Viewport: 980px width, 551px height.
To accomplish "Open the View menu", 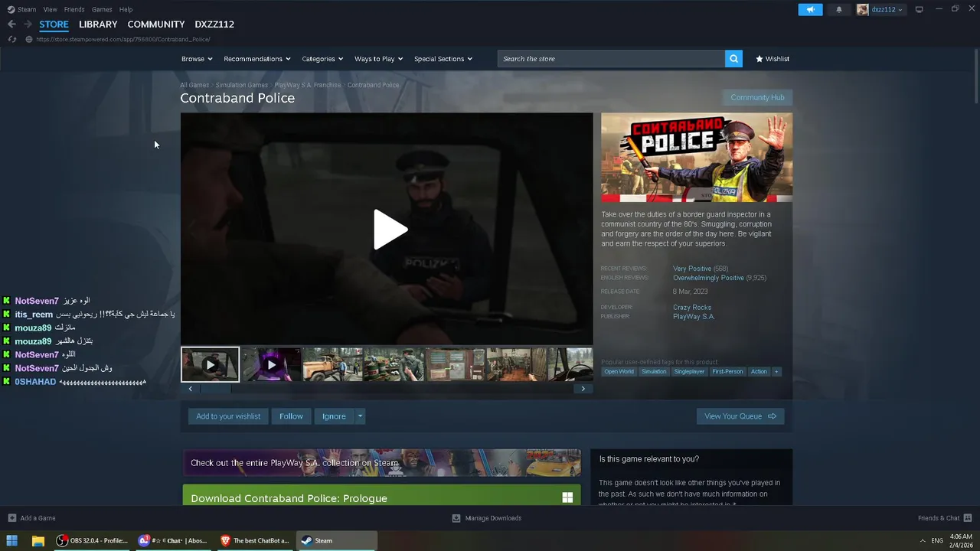I will tap(51, 9).
